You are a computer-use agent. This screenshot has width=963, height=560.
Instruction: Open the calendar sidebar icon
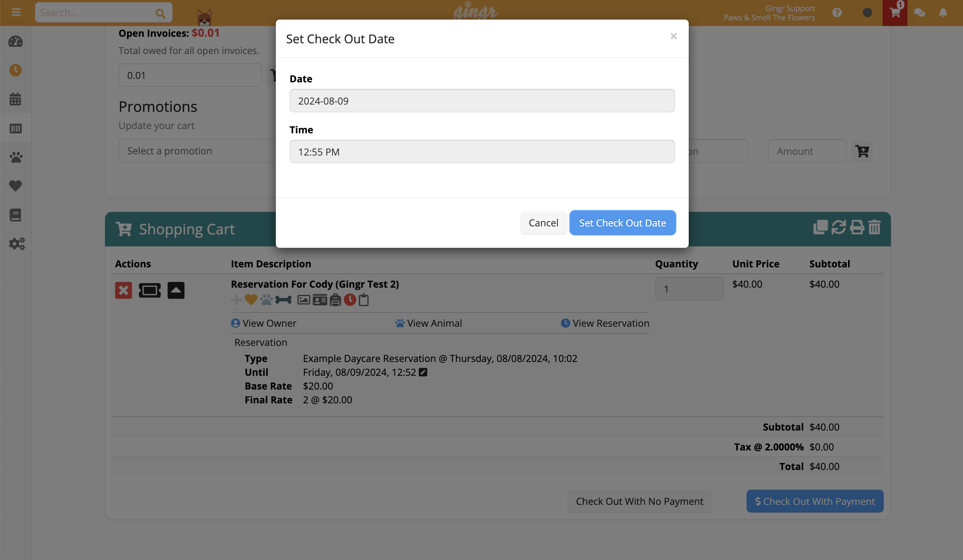pos(16,99)
